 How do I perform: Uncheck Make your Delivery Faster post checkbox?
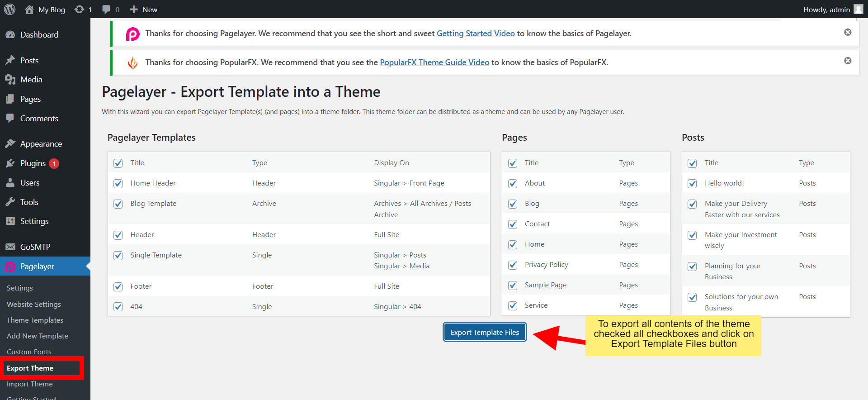tap(692, 204)
